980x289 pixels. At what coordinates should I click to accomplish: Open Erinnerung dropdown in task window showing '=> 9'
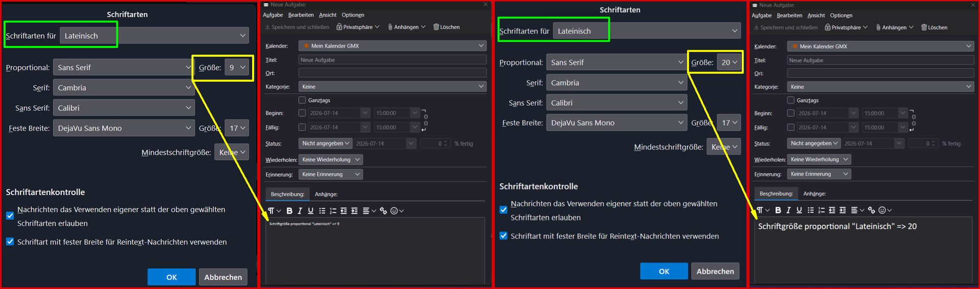coord(330,174)
